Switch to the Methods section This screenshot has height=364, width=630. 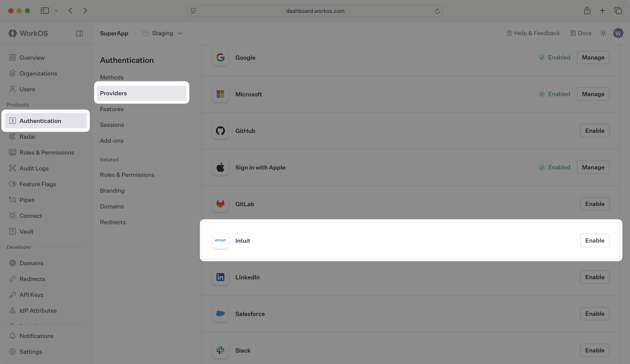point(112,77)
